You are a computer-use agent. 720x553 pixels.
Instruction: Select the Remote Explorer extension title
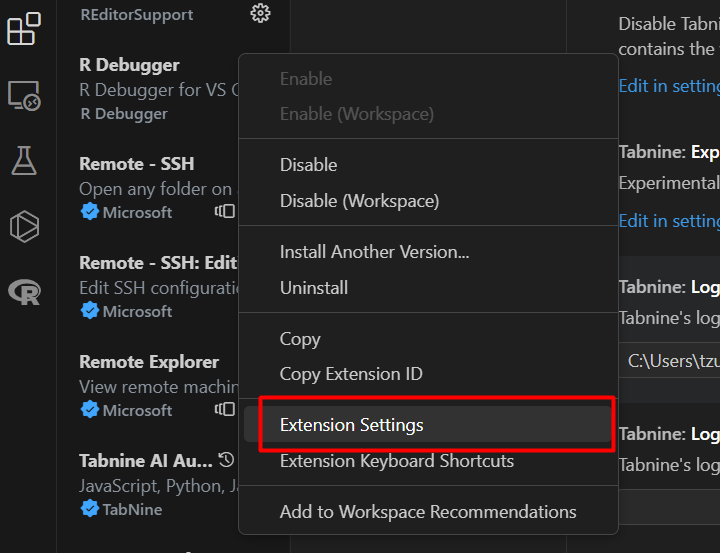[x=149, y=362]
